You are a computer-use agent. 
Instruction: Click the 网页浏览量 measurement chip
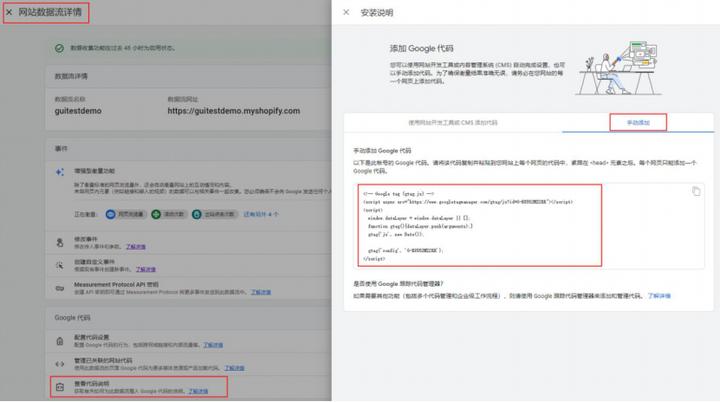[x=134, y=213]
